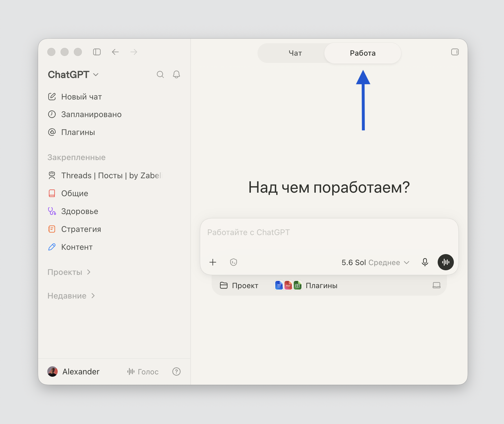Viewport: 504px width, 424px height.
Task: Expand the Проекты section
Action: [x=69, y=272]
